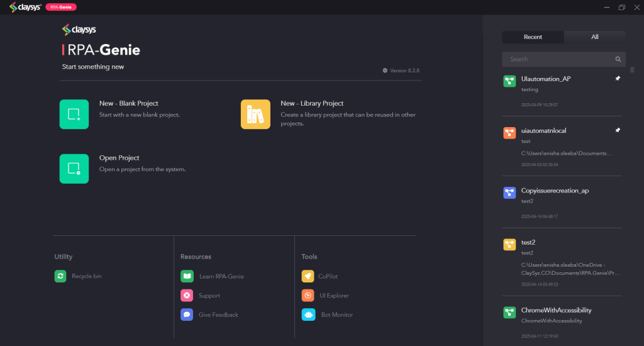This screenshot has height=346, width=644.
Task: Launch the UI Explorer link
Action: [334, 296]
